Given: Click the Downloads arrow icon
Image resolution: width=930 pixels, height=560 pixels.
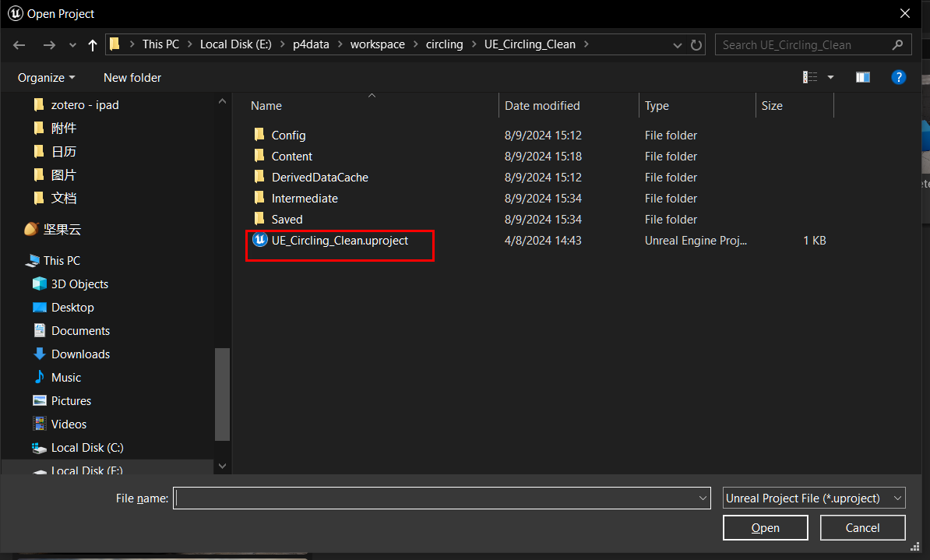Looking at the screenshot, I should 39,354.
